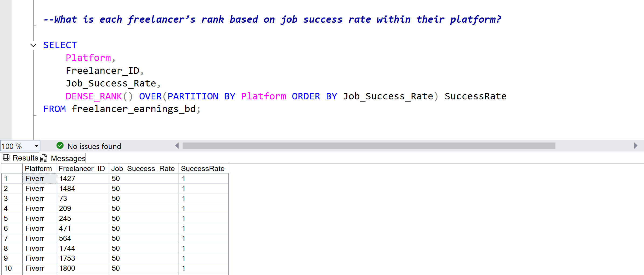Click the Results grid icon

click(6, 158)
